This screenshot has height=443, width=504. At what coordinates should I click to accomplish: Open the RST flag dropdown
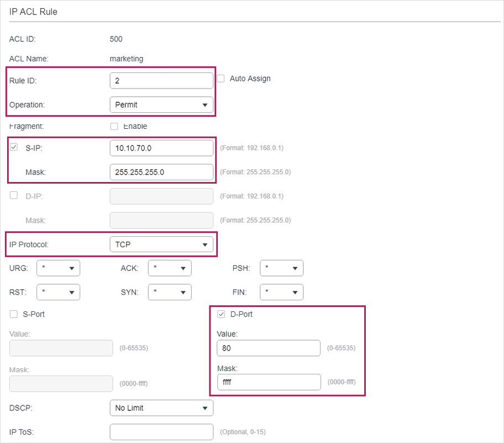[x=58, y=292]
